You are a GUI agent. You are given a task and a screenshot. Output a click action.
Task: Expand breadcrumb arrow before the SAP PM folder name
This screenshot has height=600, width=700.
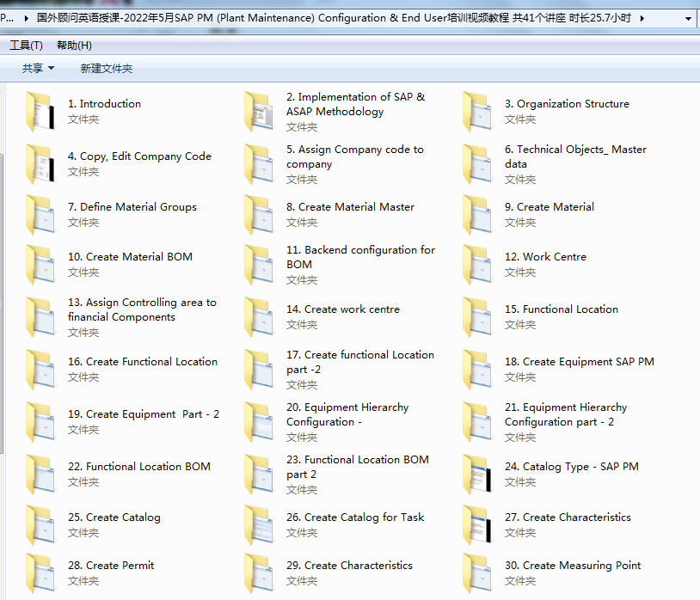coord(27,18)
